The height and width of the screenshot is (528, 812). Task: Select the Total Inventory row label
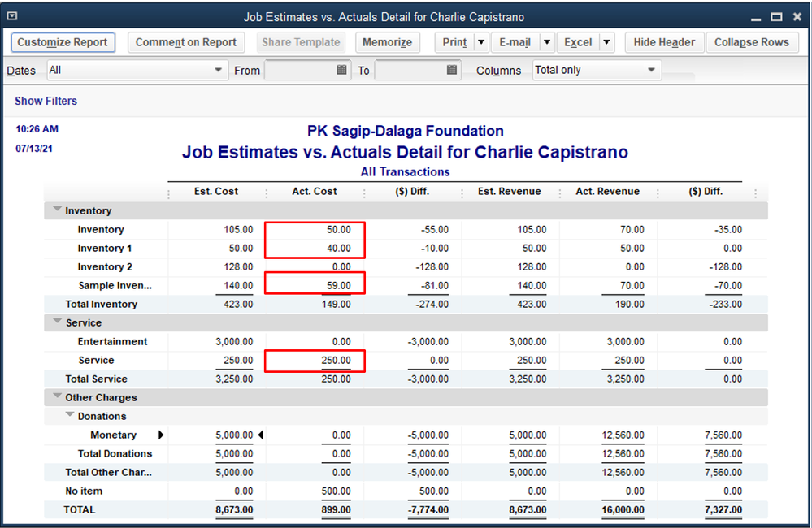(x=101, y=304)
